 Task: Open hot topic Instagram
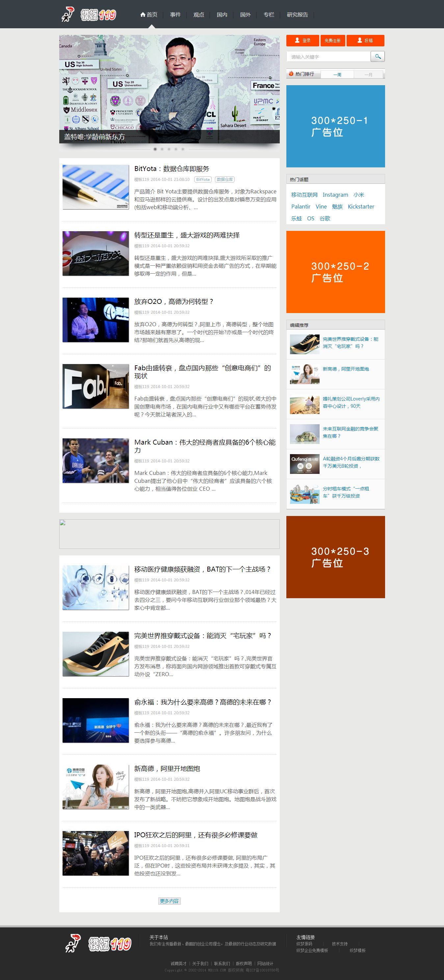tap(335, 195)
